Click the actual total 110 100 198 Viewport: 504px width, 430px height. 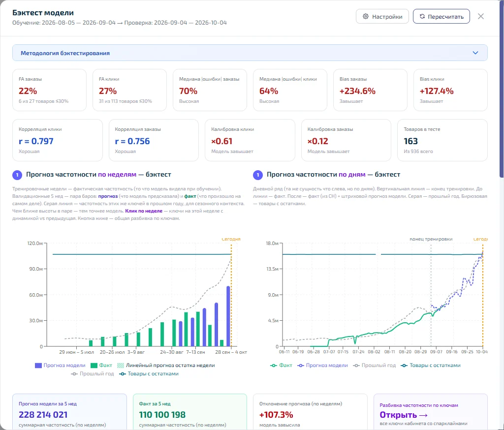(x=162, y=415)
